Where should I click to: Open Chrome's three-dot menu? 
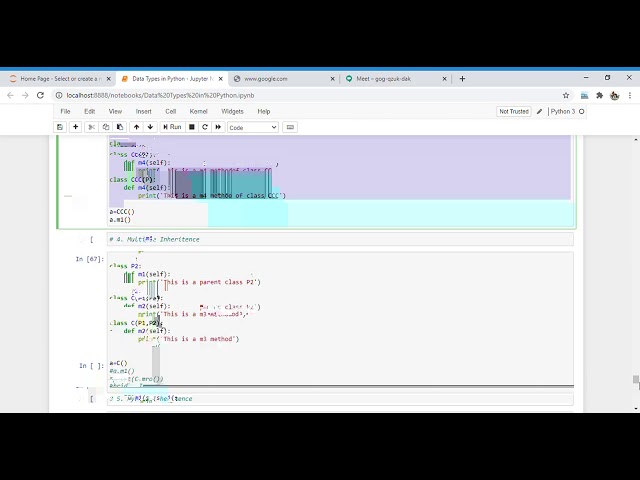630,96
